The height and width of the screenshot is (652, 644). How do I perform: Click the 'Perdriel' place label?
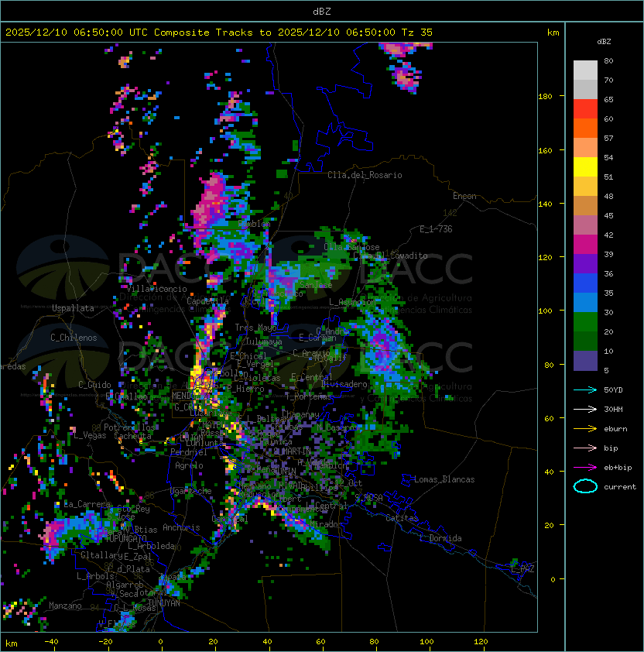coord(189,452)
